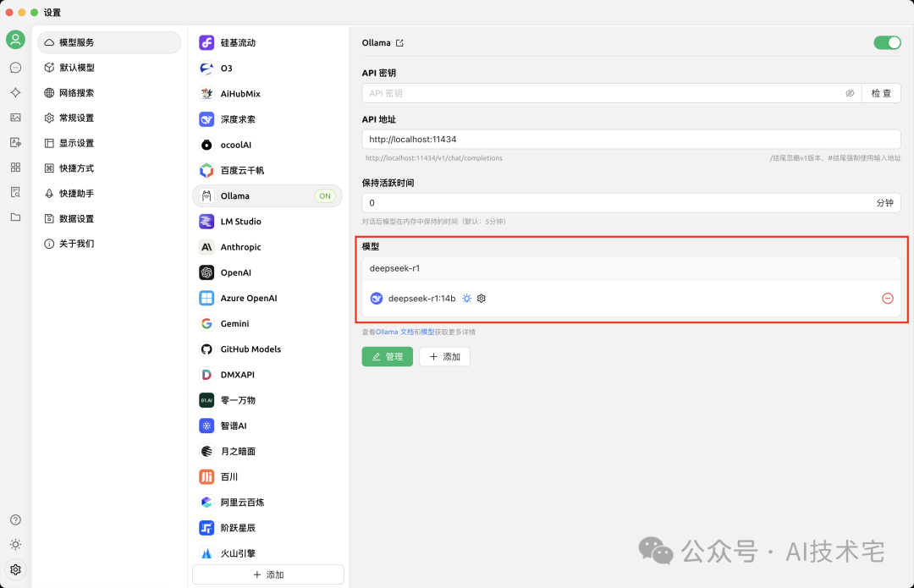Image resolution: width=914 pixels, height=588 pixels.
Task: Open the 网络搜索 settings menu
Action: pos(109,93)
